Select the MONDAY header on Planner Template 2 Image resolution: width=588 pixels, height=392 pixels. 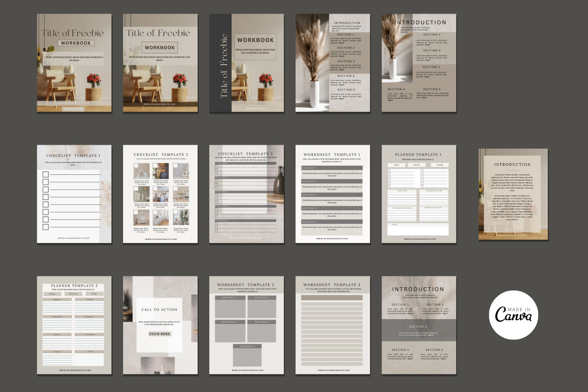click(57, 299)
